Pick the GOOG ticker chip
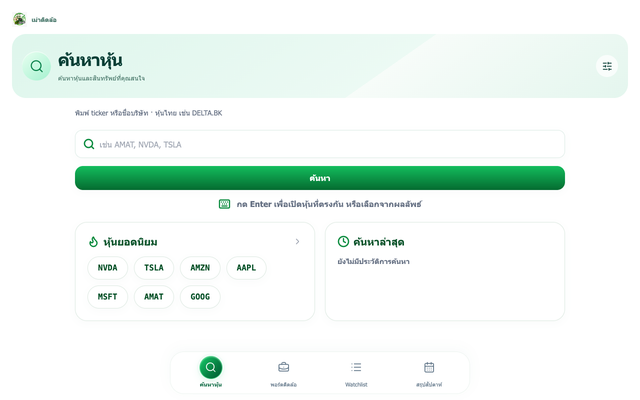This screenshot has height=400, width=640. pos(200,297)
